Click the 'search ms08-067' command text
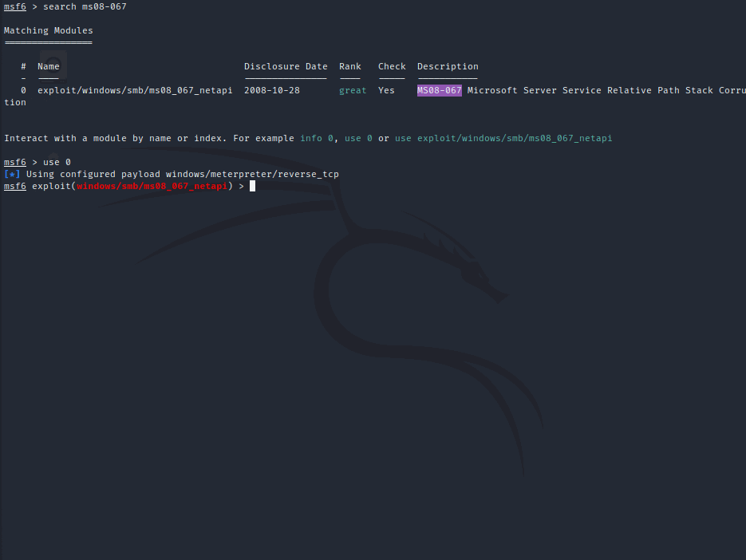746x560 pixels. pyautogui.click(x=85, y=6)
